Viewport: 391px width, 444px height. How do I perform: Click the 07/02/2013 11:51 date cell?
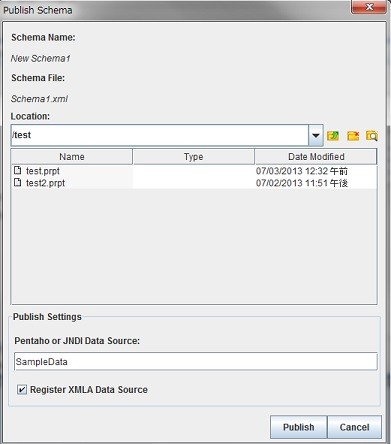tap(302, 183)
